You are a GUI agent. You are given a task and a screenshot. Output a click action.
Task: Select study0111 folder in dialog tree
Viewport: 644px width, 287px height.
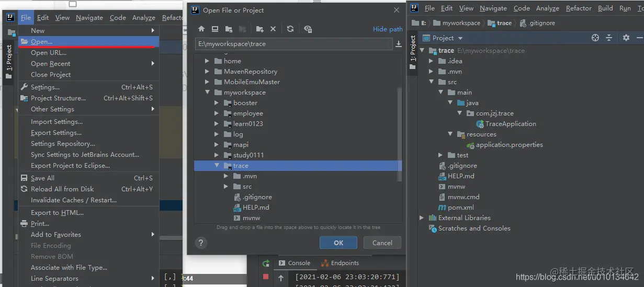click(248, 155)
